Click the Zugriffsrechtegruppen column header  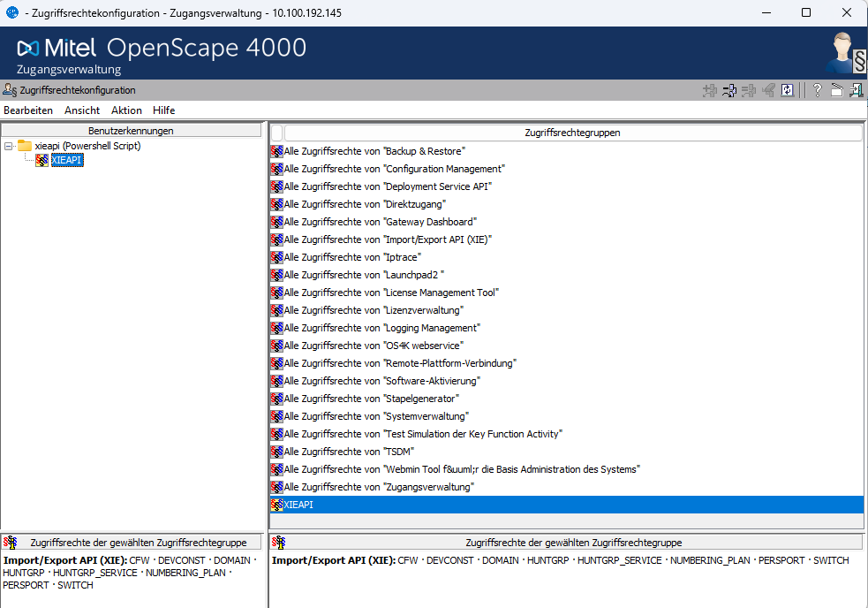(573, 133)
